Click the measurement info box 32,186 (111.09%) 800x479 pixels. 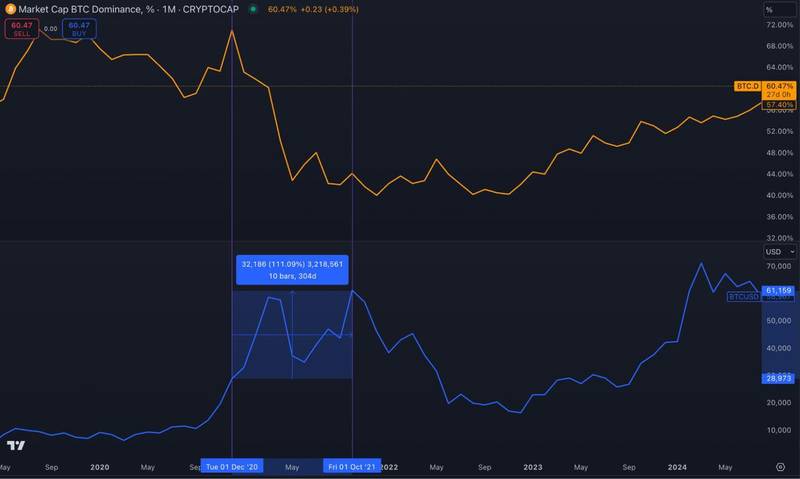(x=292, y=270)
